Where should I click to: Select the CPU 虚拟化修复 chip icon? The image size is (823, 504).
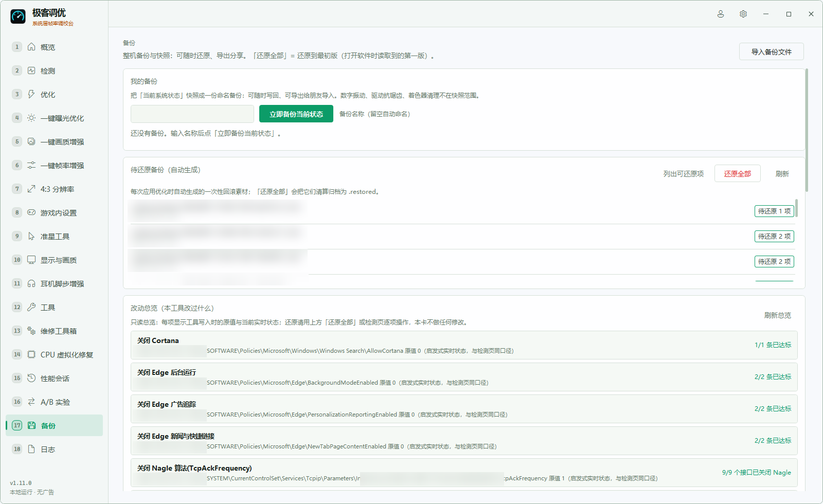pos(31,354)
